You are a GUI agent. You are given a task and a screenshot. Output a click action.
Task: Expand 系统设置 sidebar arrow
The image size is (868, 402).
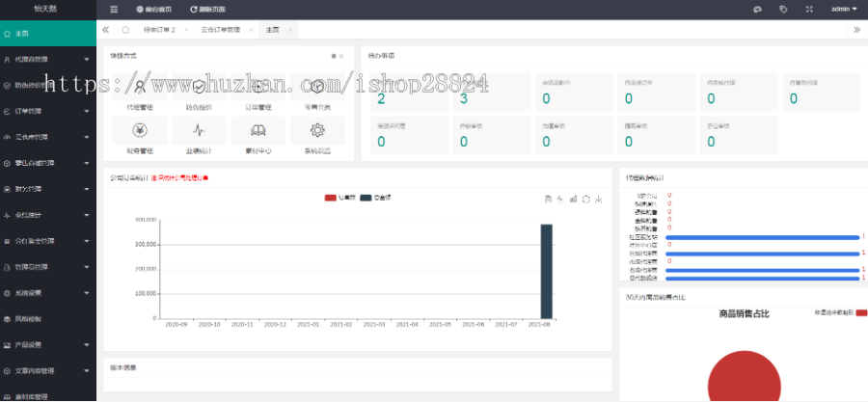click(87, 293)
